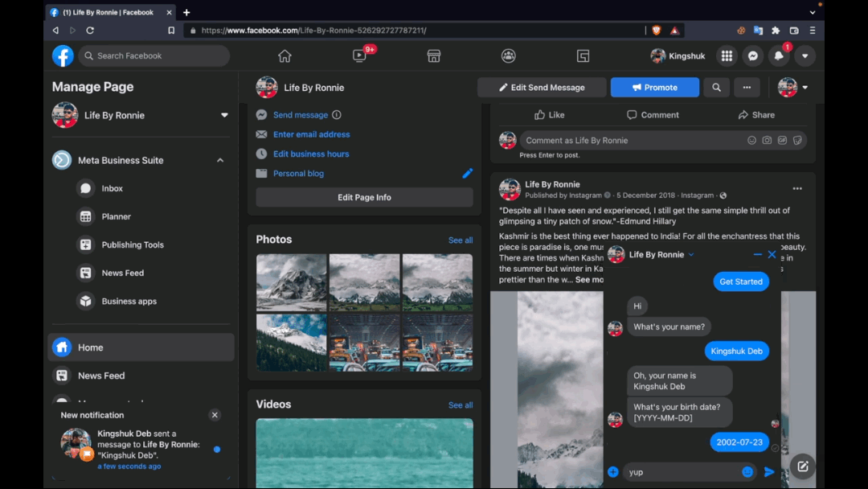Open the Videos section lake video thumbnail
868x489 pixels.
pos(364,453)
